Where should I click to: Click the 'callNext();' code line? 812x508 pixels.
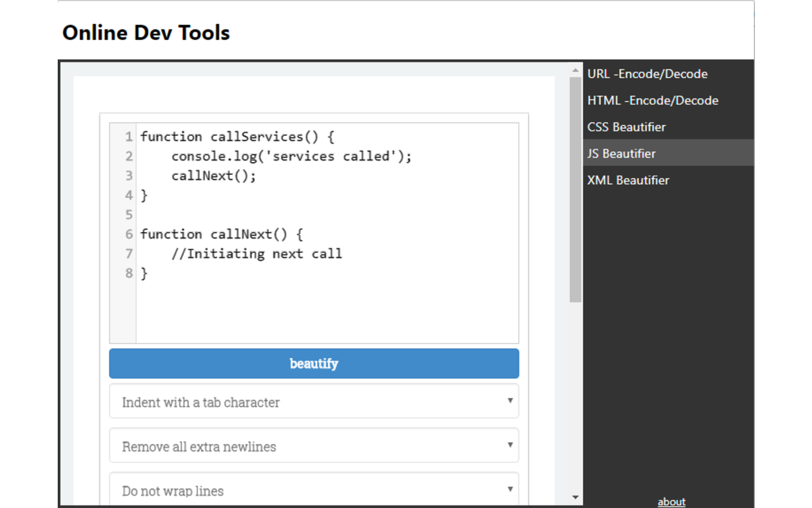coord(214,176)
